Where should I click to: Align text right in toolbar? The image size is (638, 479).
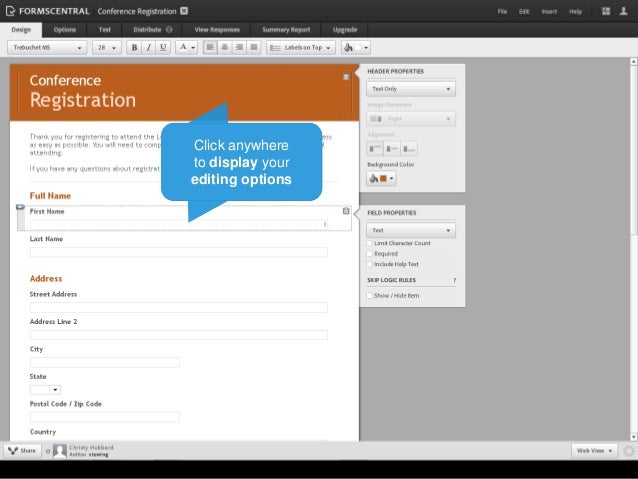pos(239,48)
